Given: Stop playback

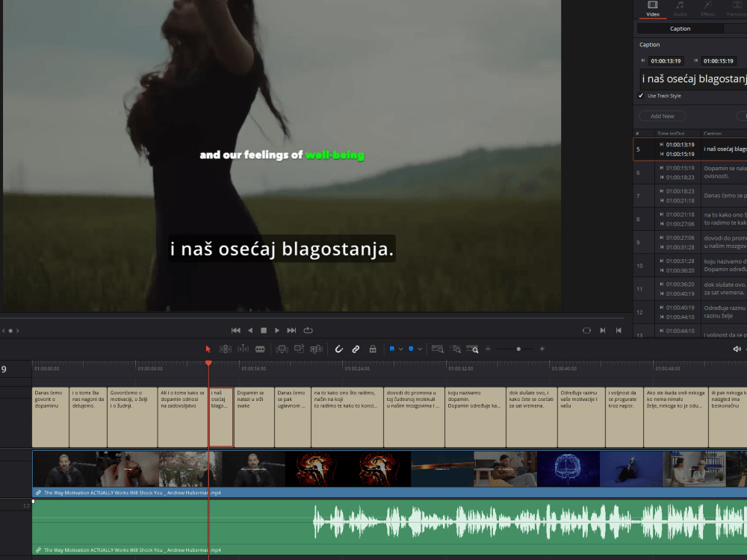Looking at the screenshot, I should tap(264, 331).
